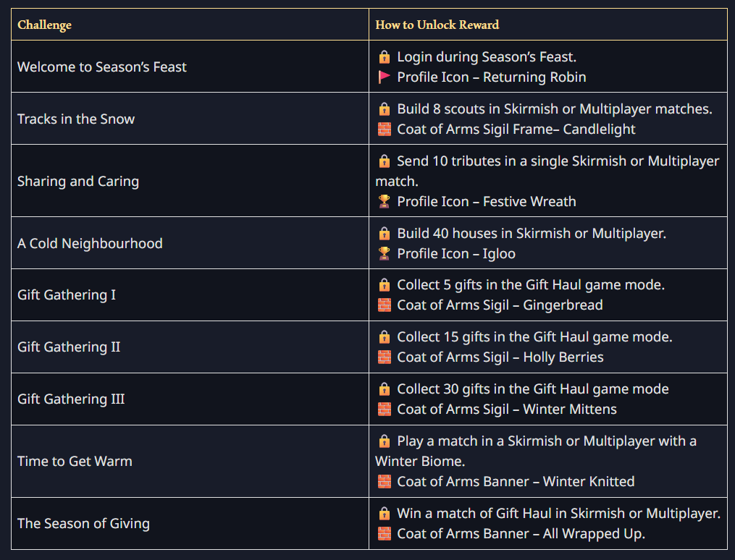The image size is (735, 560).
Task: Click the trophy icon beside Profile Icon – Igloo
Action: coord(384,253)
